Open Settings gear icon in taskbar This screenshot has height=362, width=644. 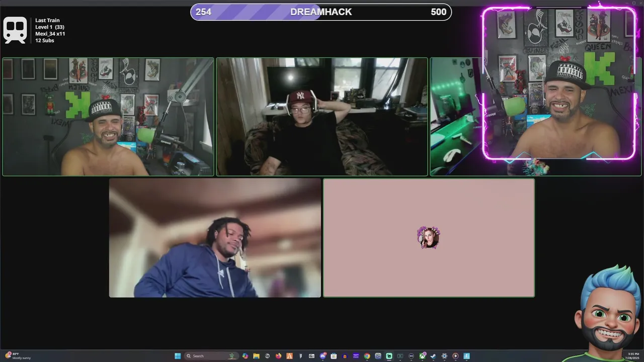click(x=444, y=356)
